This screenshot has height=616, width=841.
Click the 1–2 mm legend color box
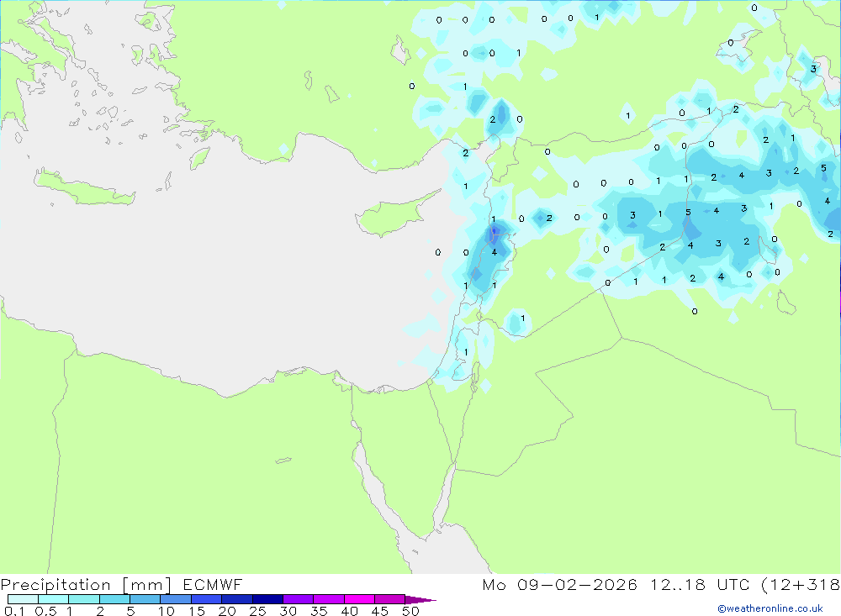(83, 599)
